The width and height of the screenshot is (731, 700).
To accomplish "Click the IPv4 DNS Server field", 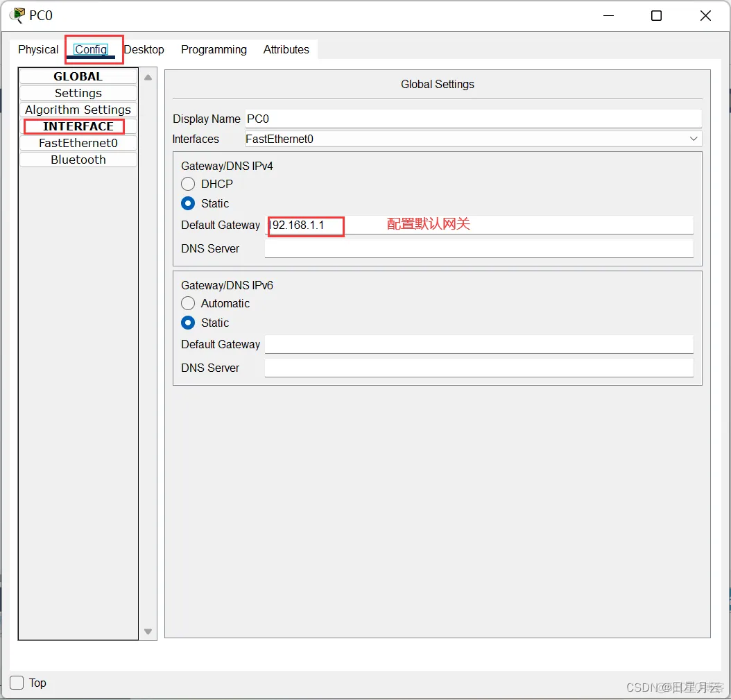I will (x=479, y=248).
